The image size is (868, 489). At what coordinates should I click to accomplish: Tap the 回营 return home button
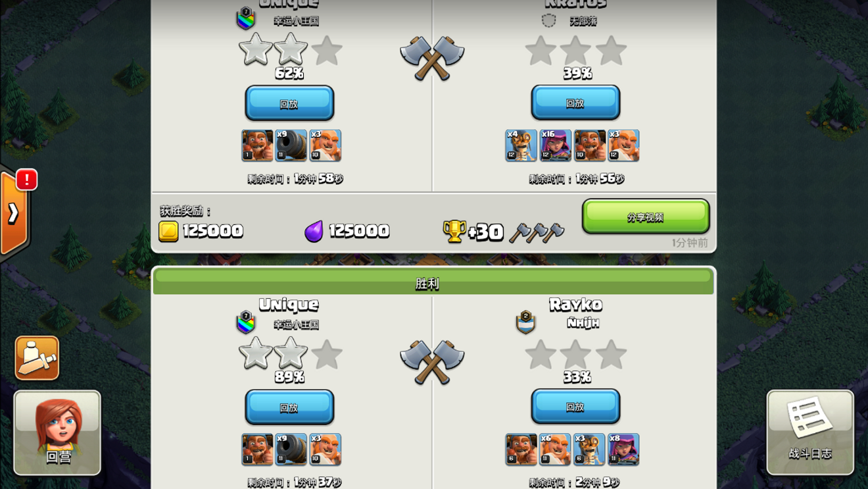[x=57, y=432]
